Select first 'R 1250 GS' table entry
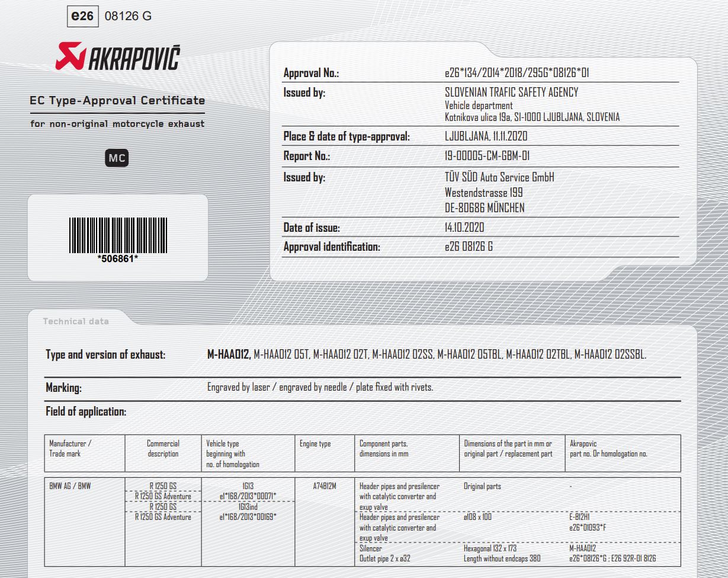The width and height of the screenshot is (728, 578). tap(163, 487)
